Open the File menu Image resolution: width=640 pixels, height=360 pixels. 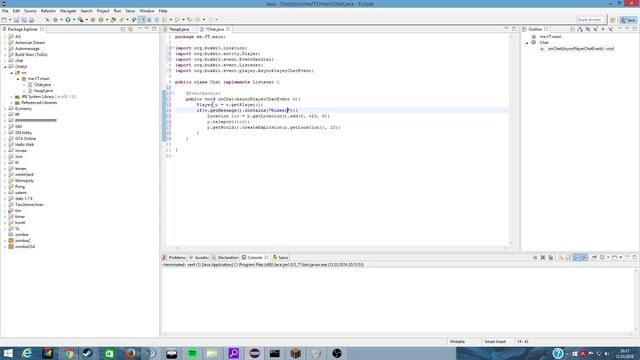click(x=5, y=11)
